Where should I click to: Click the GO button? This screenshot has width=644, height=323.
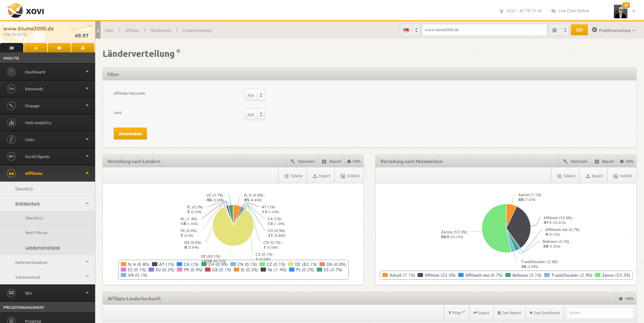coord(579,30)
